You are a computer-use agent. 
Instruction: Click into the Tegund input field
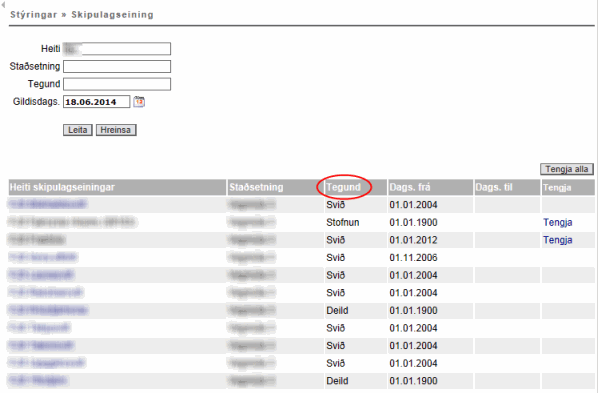coord(117,84)
